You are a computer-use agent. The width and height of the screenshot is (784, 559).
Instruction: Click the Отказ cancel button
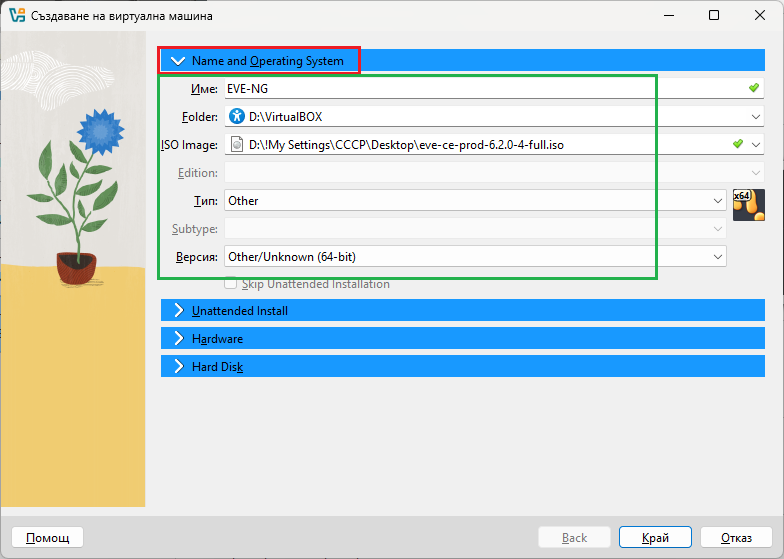736,538
